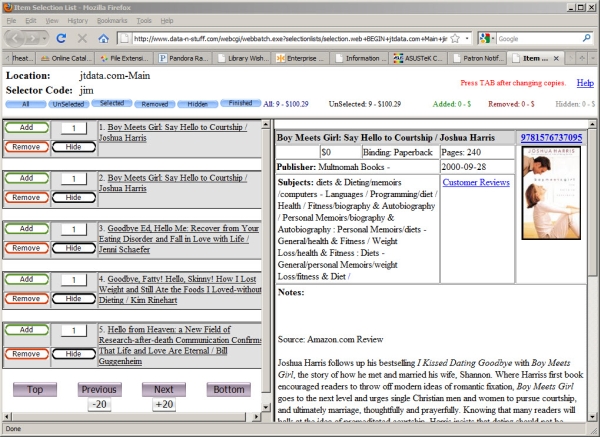Select the Removed filter button

[155, 104]
